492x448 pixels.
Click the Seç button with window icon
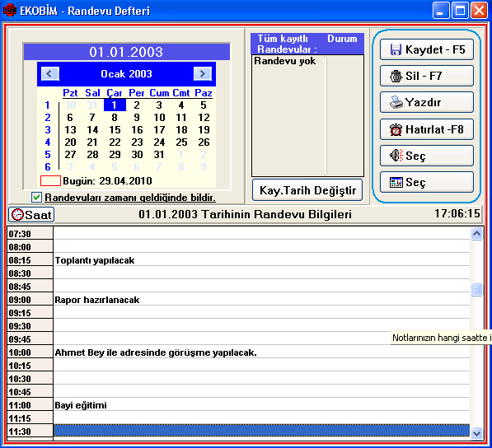pyautogui.click(x=426, y=182)
